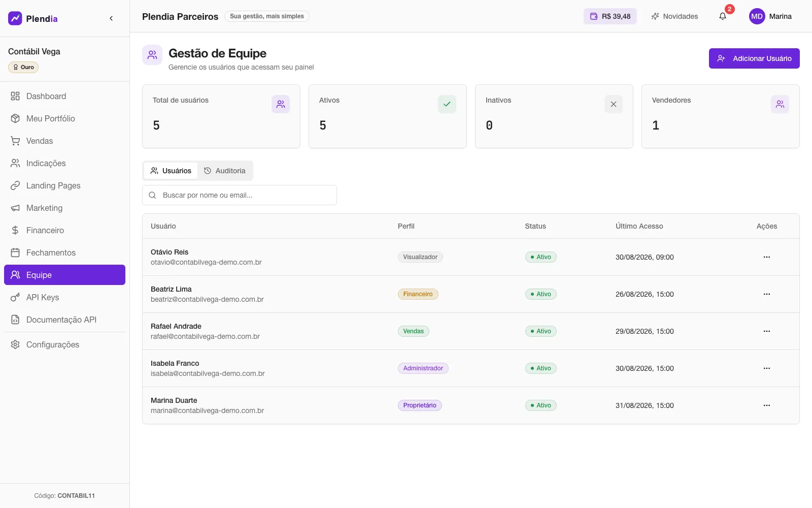The height and width of the screenshot is (508, 812).
Task: Click the Vendedores card icon
Action: tap(780, 104)
